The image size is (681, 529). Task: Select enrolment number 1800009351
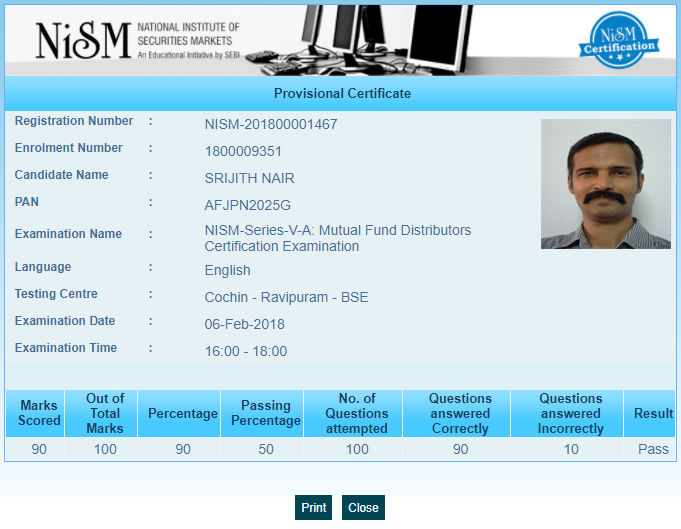coord(243,152)
